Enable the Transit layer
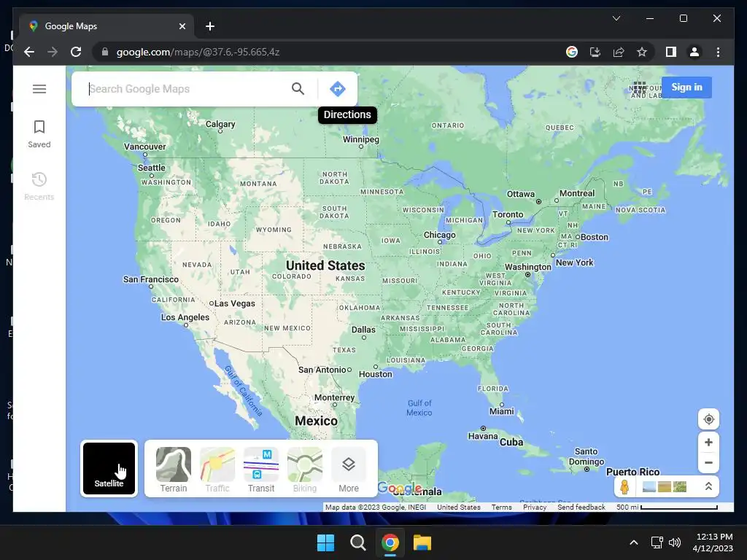747x560 pixels. [261, 470]
